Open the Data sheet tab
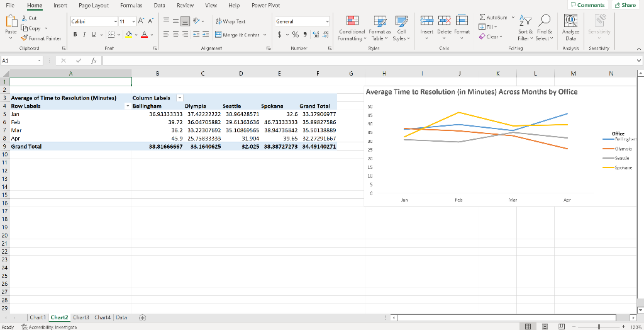The height and width of the screenshot is (330, 644). click(x=121, y=317)
